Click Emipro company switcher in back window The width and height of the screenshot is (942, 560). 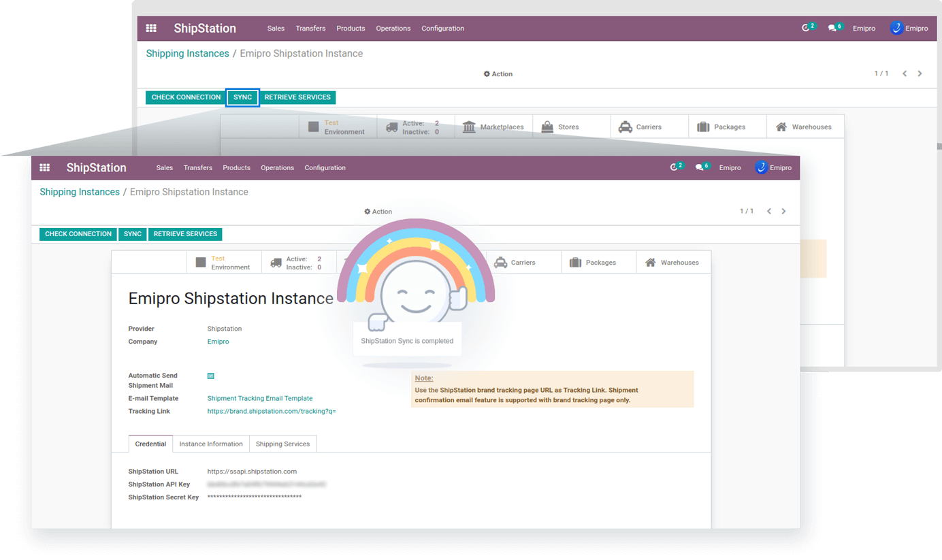pyautogui.click(x=864, y=28)
